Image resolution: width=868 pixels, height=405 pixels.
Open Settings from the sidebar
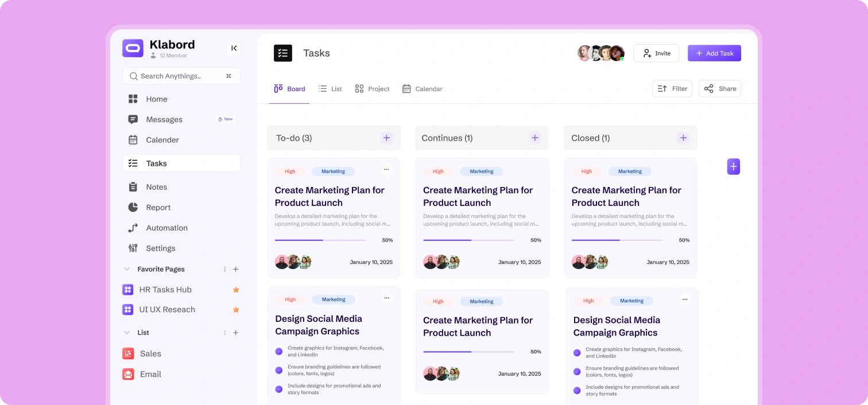click(x=160, y=248)
